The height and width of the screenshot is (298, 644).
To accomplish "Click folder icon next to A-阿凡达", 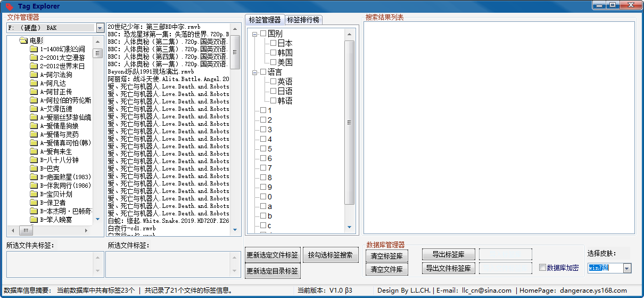I will (34, 83).
